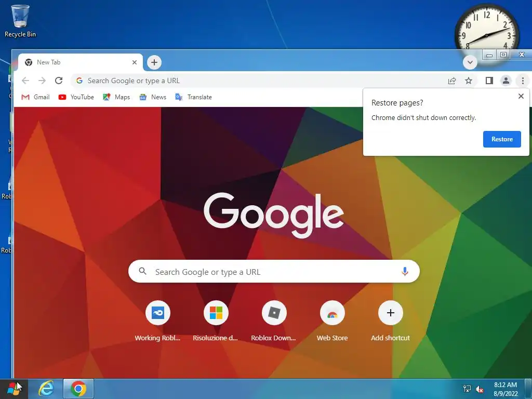This screenshot has width=532, height=399.
Task: Bookmark this tab with the star icon
Action: click(x=469, y=81)
